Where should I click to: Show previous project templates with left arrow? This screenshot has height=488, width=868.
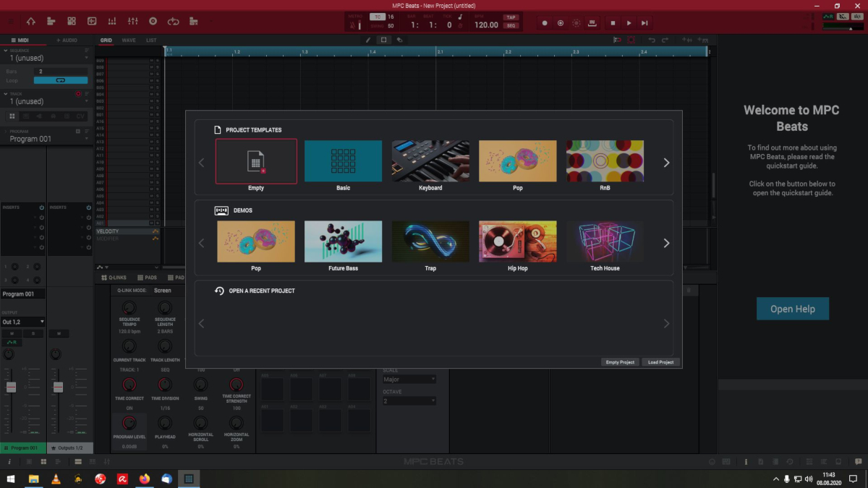tap(202, 163)
